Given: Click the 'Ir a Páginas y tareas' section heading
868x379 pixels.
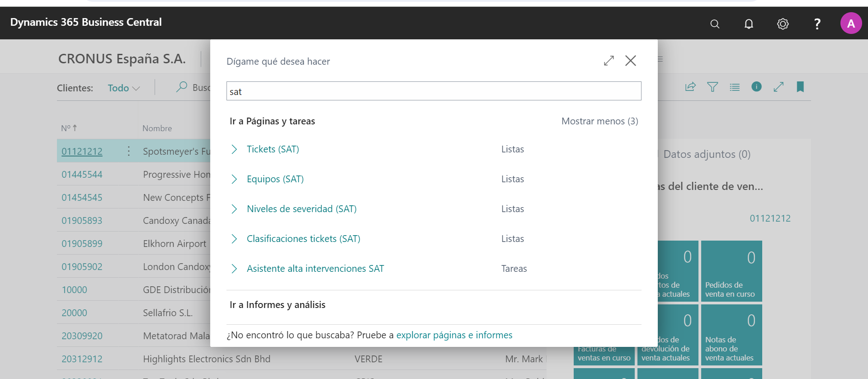Looking at the screenshot, I should point(272,121).
